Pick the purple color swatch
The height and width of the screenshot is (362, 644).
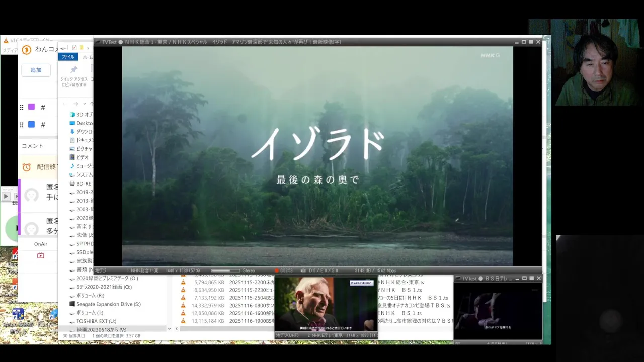pos(31,107)
